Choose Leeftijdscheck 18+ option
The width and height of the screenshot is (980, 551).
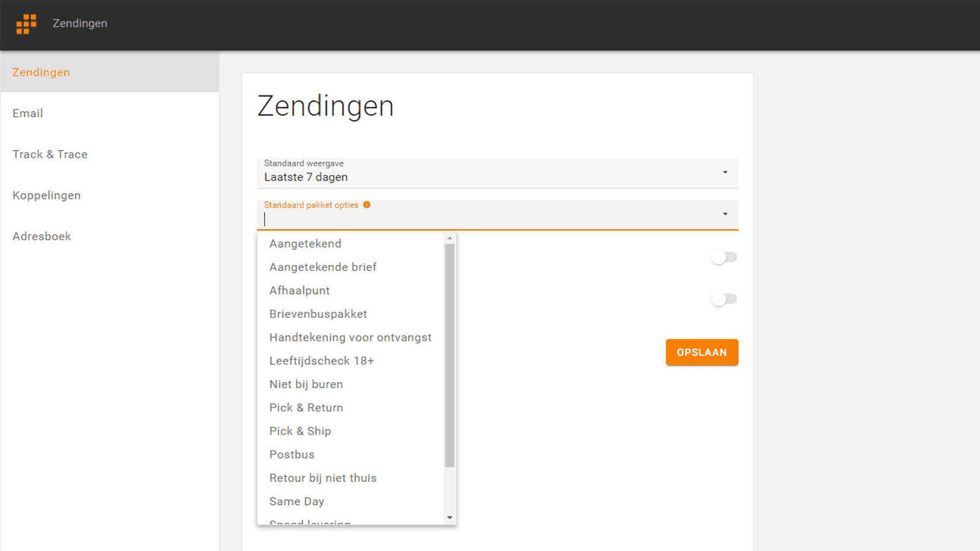pos(321,361)
